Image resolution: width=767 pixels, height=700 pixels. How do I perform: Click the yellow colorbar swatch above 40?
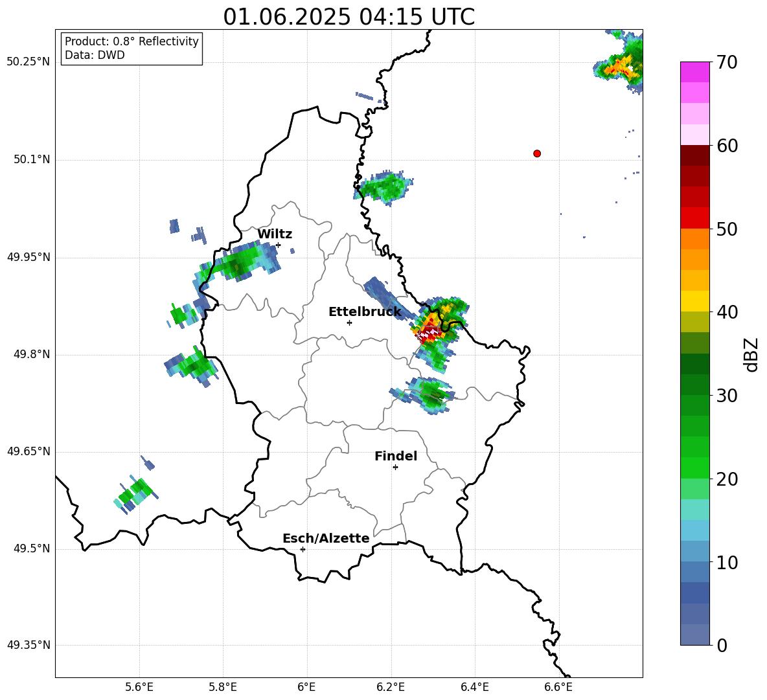(x=695, y=301)
